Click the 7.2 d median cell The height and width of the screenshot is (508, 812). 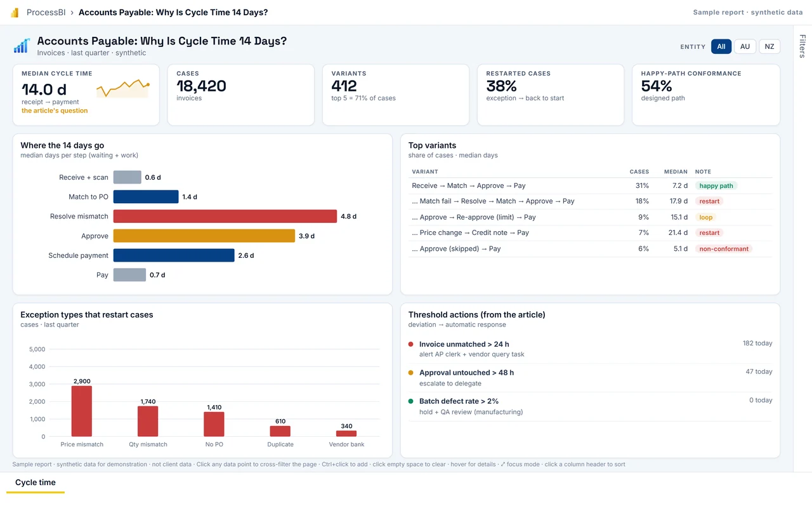pos(680,185)
